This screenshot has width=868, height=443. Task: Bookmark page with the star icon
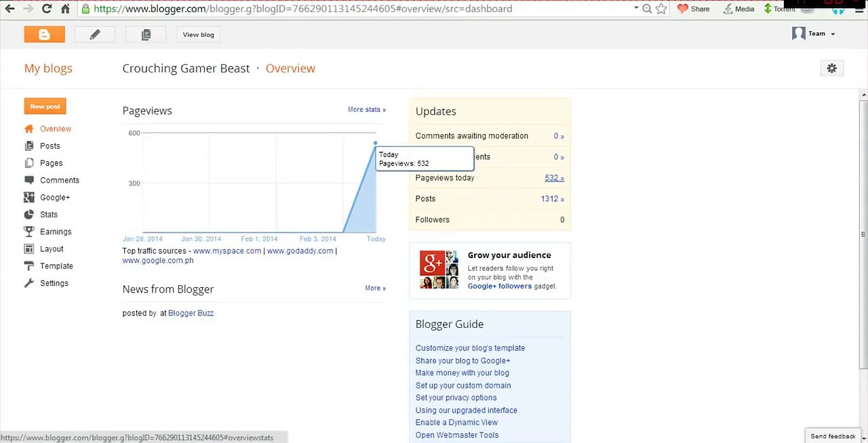661,9
